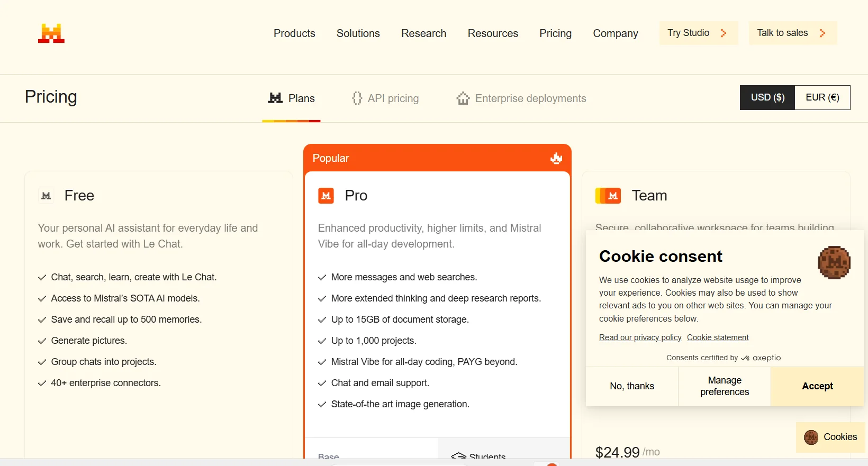Click the Free plan icon
The width and height of the screenshot is (868, 466).
pyautogui.click(x=46, y=196)
